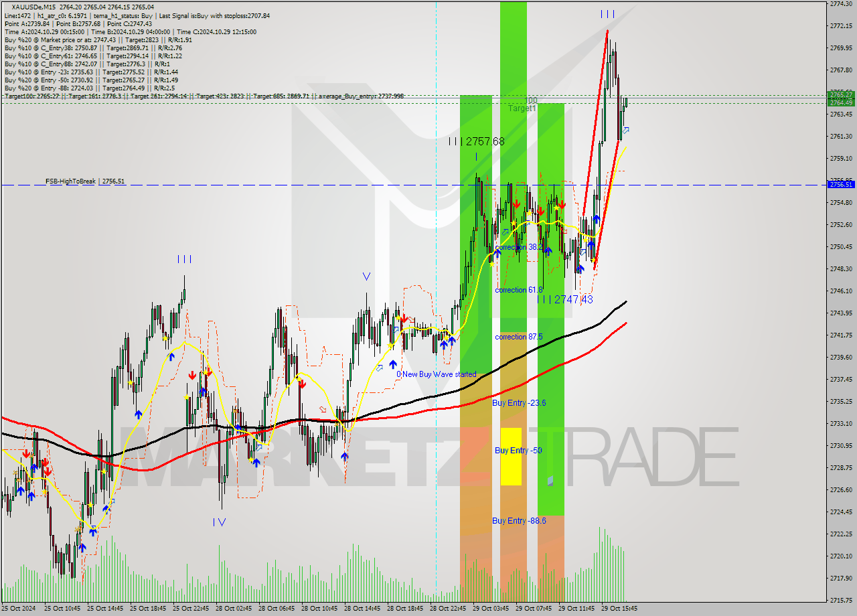The height and width of the screenshot is (616, 857).
Task: Select the 'Buy Entry -50' label
Action: [518, 451]
